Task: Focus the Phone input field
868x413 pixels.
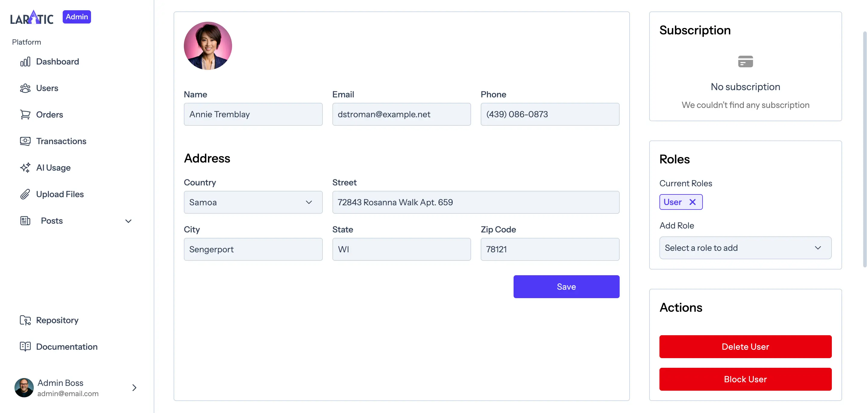Action: (550, 114)
